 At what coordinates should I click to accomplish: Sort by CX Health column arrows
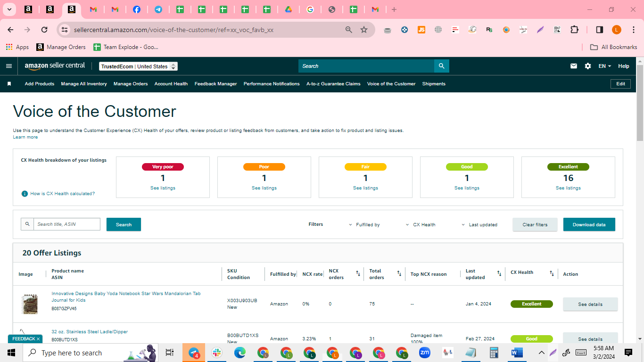pos(552,274)
